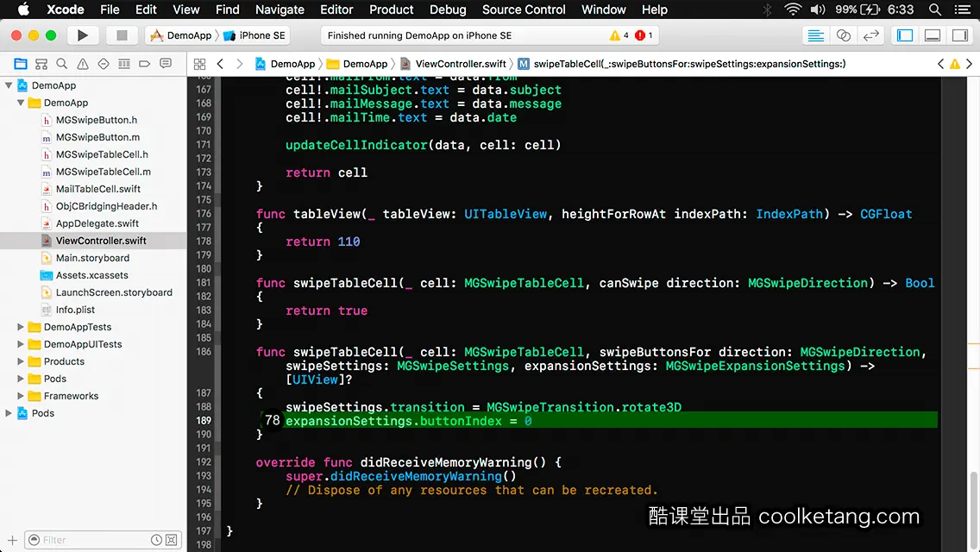Open the Project navigator folder icon
This screenshot has height=552, width=980.
(21, 64)
